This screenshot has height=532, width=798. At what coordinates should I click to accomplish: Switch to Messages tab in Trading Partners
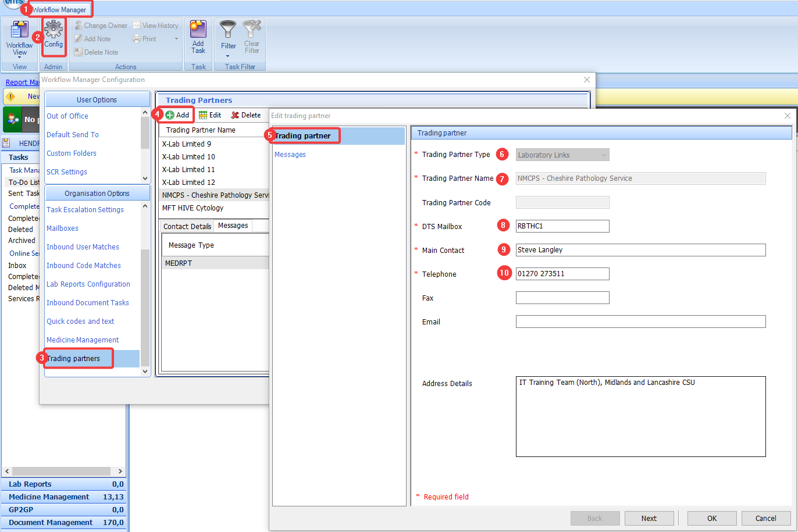pyautogui.click(x=233, y=226)
